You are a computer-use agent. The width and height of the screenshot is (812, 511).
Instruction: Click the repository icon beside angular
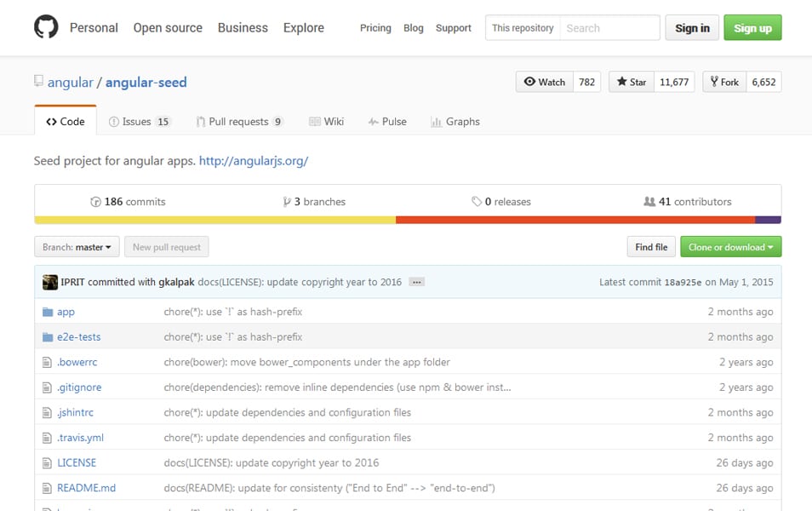(38, 81)
